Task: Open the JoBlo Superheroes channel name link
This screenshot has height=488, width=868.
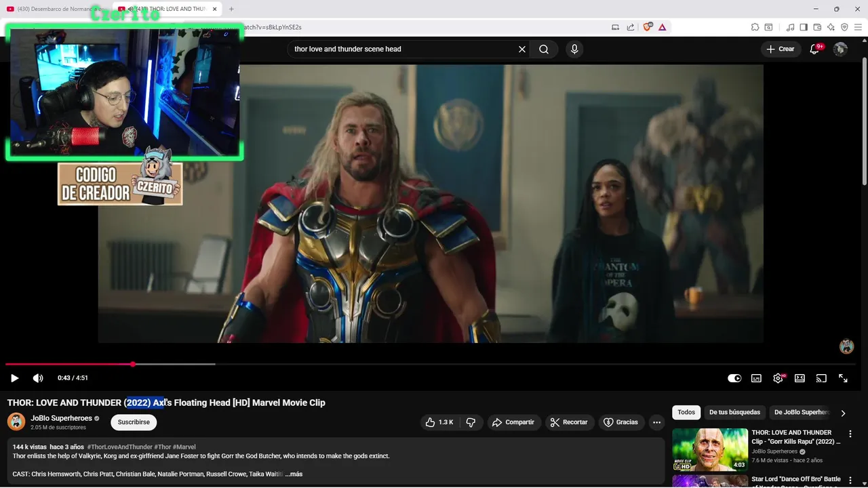Action: coord(61,418)
